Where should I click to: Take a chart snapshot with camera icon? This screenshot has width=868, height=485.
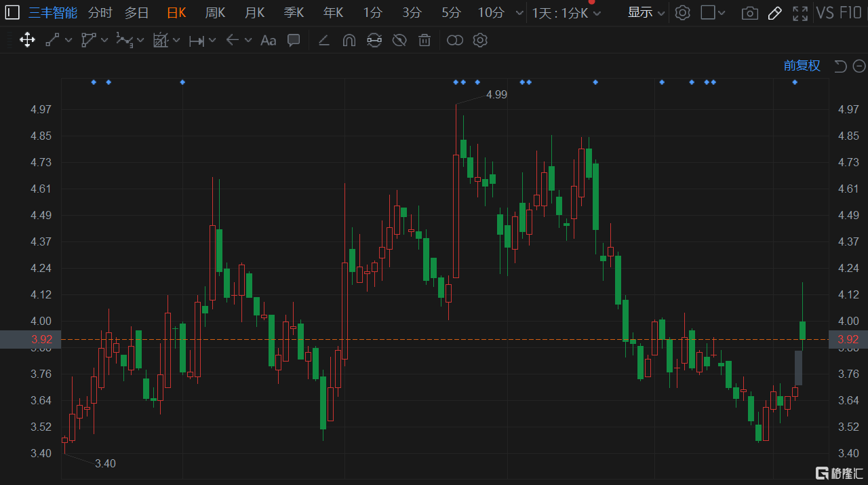tap(749, 13)
